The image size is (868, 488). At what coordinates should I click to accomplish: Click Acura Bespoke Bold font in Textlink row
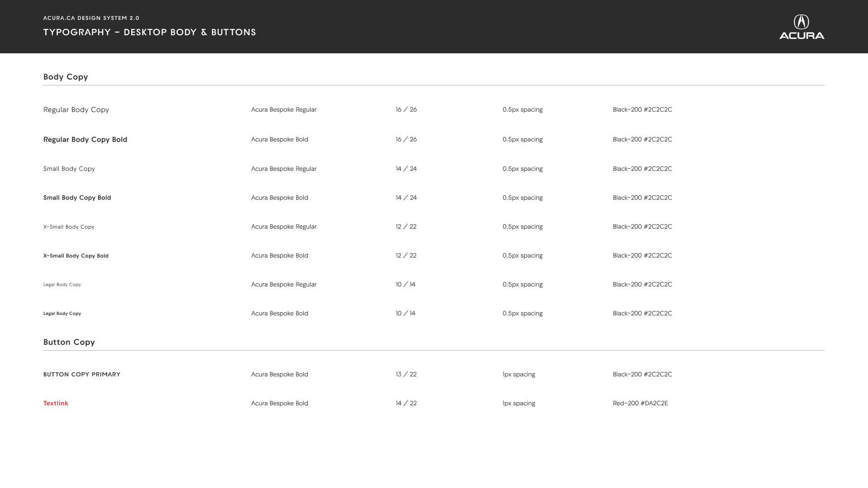point(280,403)
